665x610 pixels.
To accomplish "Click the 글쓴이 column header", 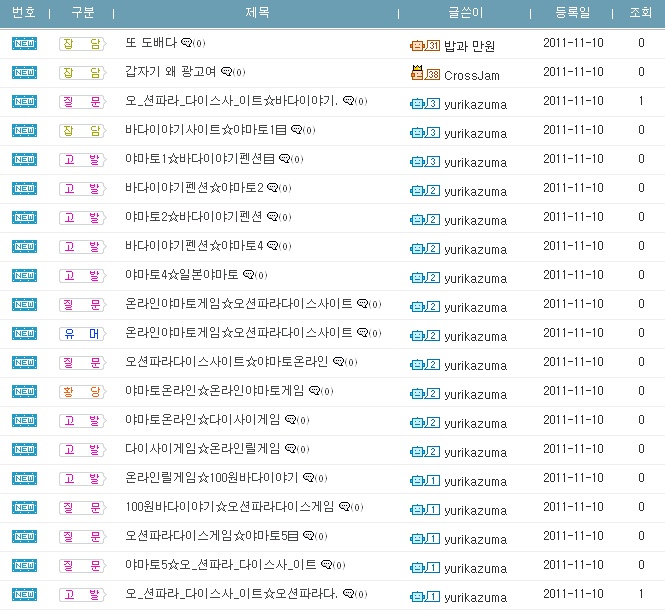I will coord(467,13).
